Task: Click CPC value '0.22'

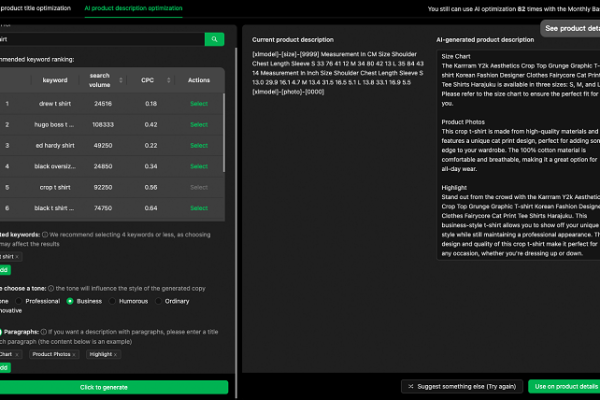Action: pyautogui.click(x=151, y=145)
